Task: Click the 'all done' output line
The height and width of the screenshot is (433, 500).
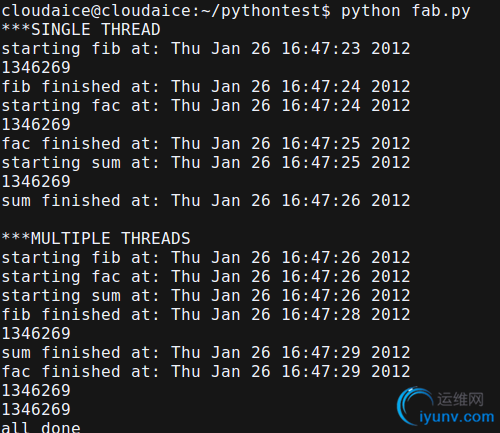Action: (x=41, y=427)
